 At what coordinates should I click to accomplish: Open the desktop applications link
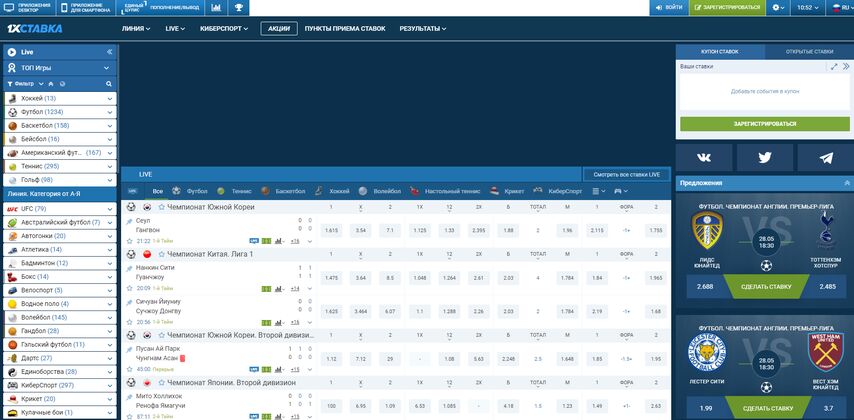click(28, 8)
